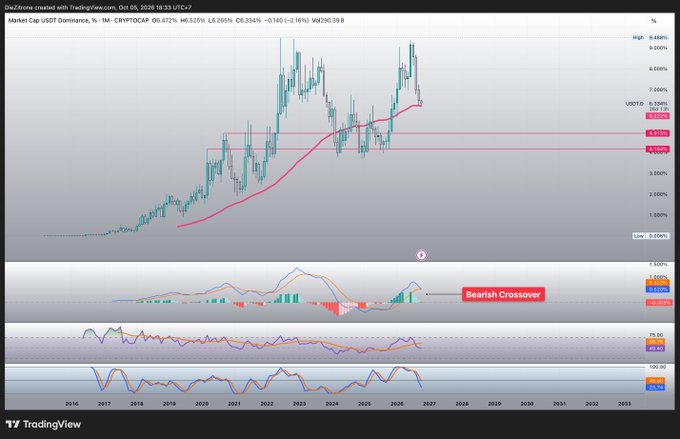
Task: Click the 75.00 RSI scale label
Action: 656,335
